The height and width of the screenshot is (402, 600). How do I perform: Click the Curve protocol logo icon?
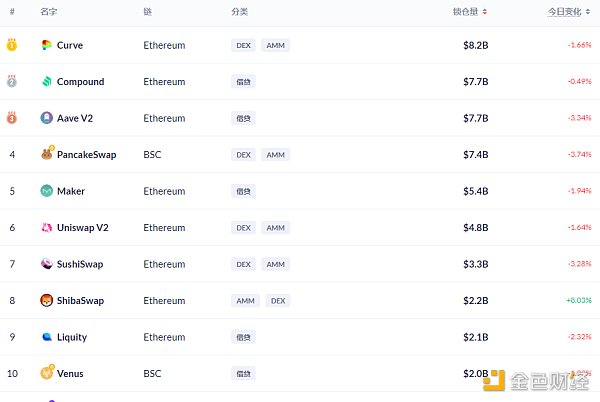47,45
